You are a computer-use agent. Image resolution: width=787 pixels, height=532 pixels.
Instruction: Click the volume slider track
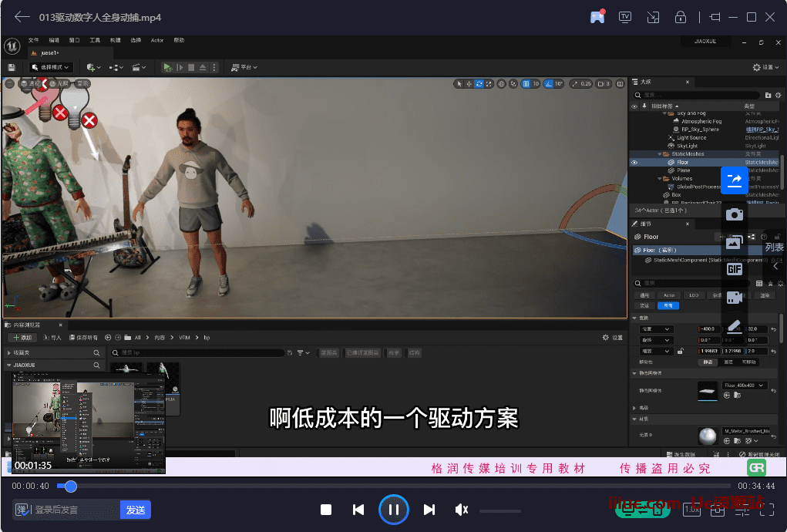499,510
